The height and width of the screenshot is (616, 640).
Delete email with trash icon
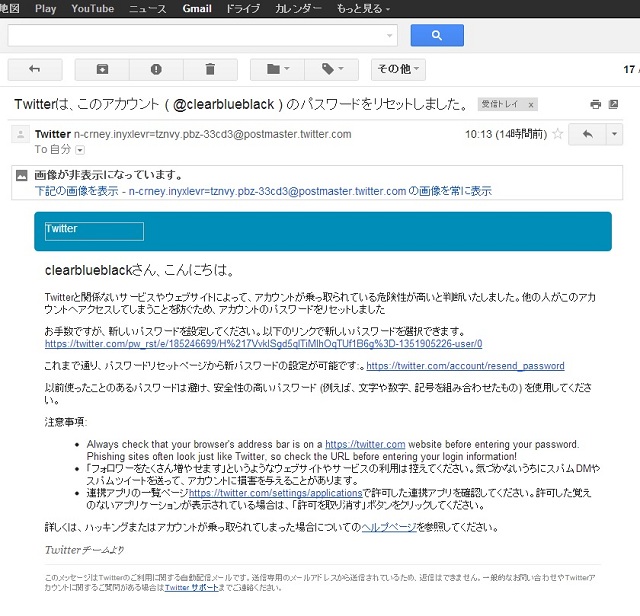pos(210,69)
